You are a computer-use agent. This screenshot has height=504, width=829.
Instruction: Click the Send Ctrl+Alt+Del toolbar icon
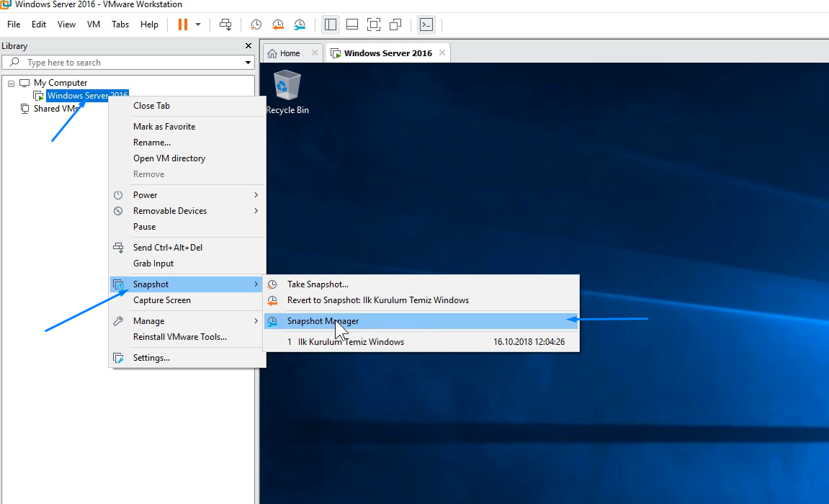(x=225, y=24)
